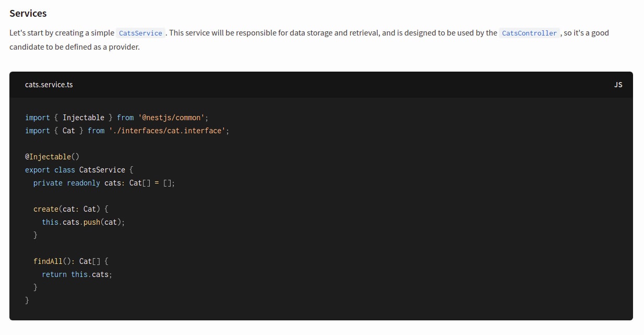
Task: Click the Services section heading
Action: coord(28,13)
